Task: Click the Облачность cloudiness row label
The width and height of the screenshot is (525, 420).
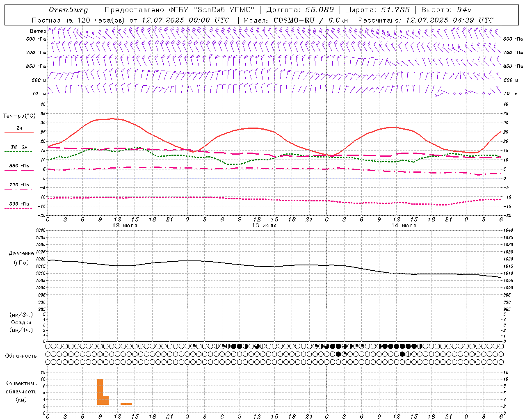Action: coord(21,356)
